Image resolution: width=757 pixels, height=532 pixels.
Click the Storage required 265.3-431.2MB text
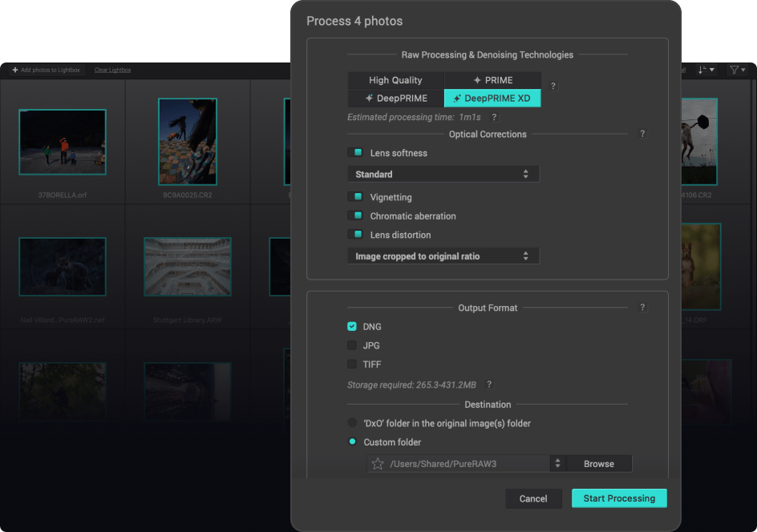pyautogui.click(x=411, y=385)
